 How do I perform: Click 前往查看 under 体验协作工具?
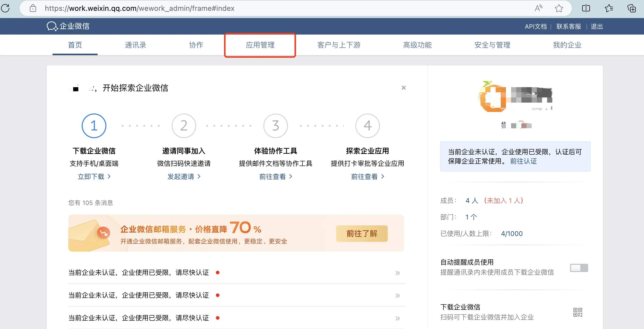(x=275, y=177)
